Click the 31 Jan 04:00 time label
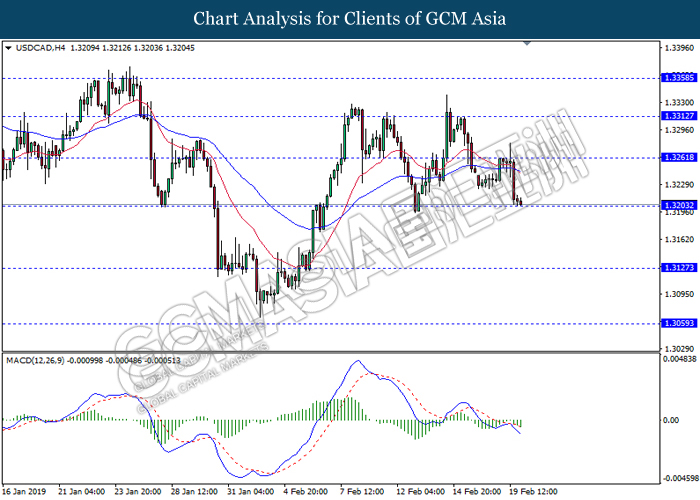This screenshot has width=700, height=500. coord(251,492)
